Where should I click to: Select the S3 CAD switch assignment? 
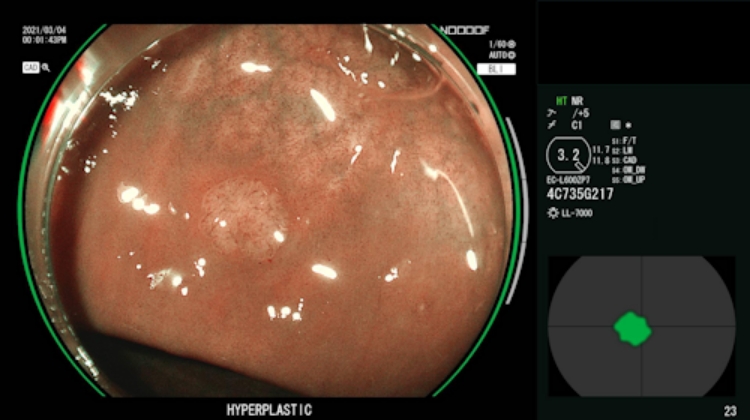628,158
